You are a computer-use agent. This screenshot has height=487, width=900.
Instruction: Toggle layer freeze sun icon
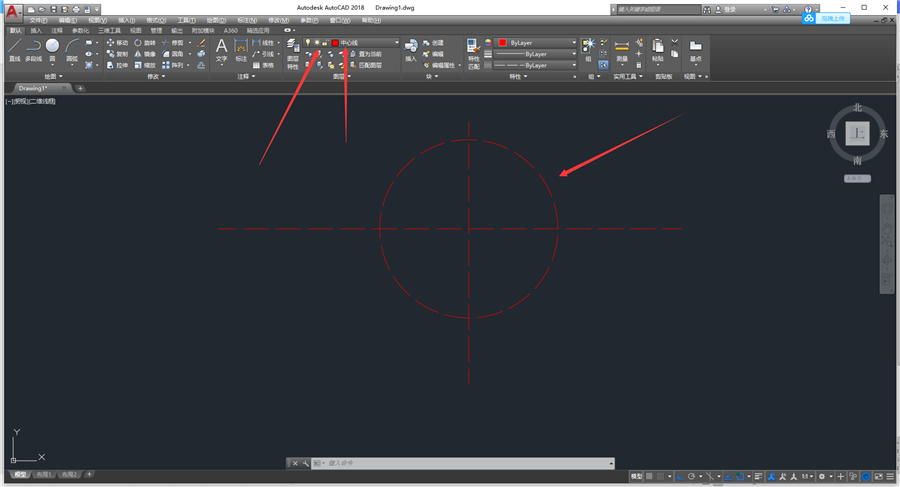click(x=316, y=42)
